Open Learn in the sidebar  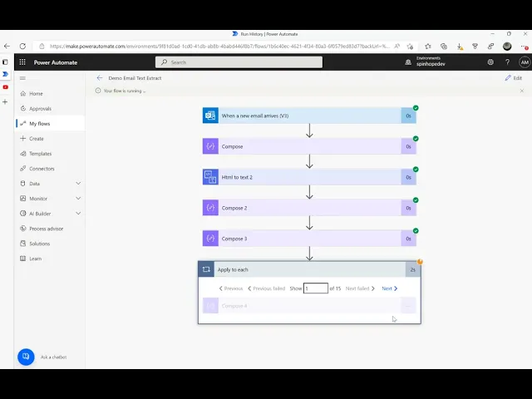(x=50, y=259)
